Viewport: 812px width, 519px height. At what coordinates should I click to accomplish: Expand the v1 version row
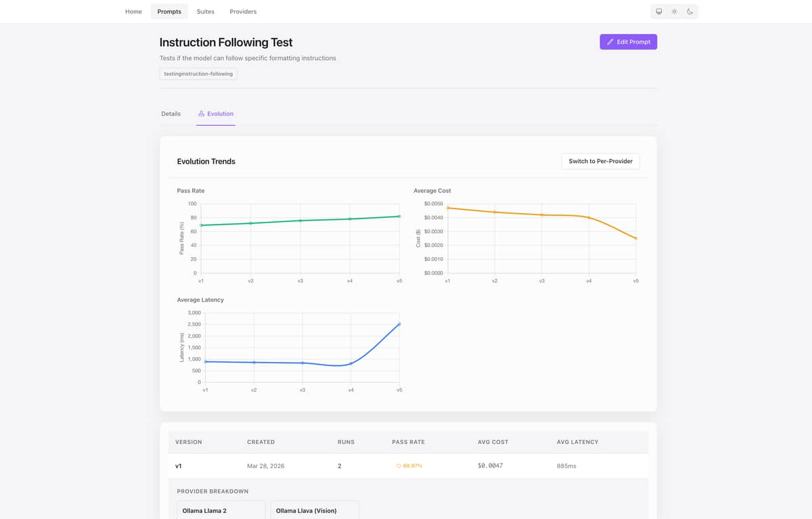179,466
